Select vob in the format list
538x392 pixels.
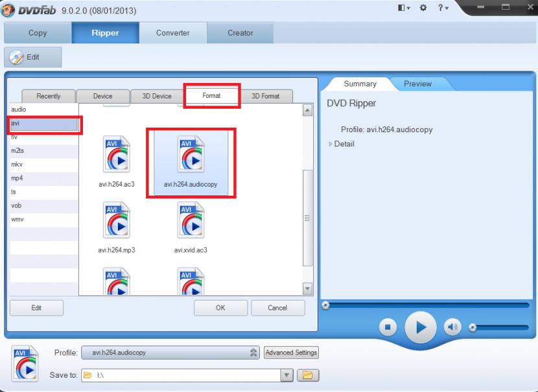tap(44, 206)
